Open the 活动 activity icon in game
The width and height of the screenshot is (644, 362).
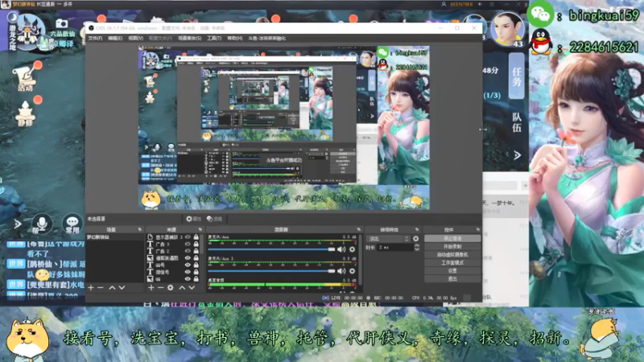(26, 78)
